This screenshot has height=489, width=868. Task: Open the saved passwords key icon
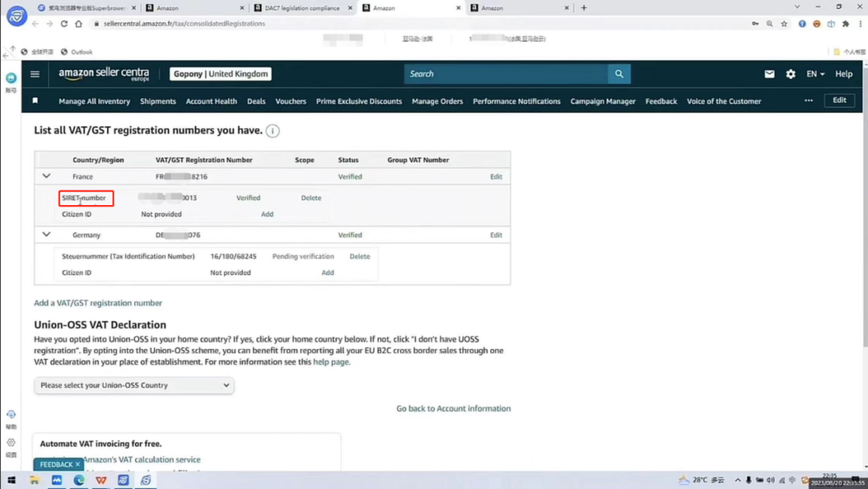tap(755, 24)
